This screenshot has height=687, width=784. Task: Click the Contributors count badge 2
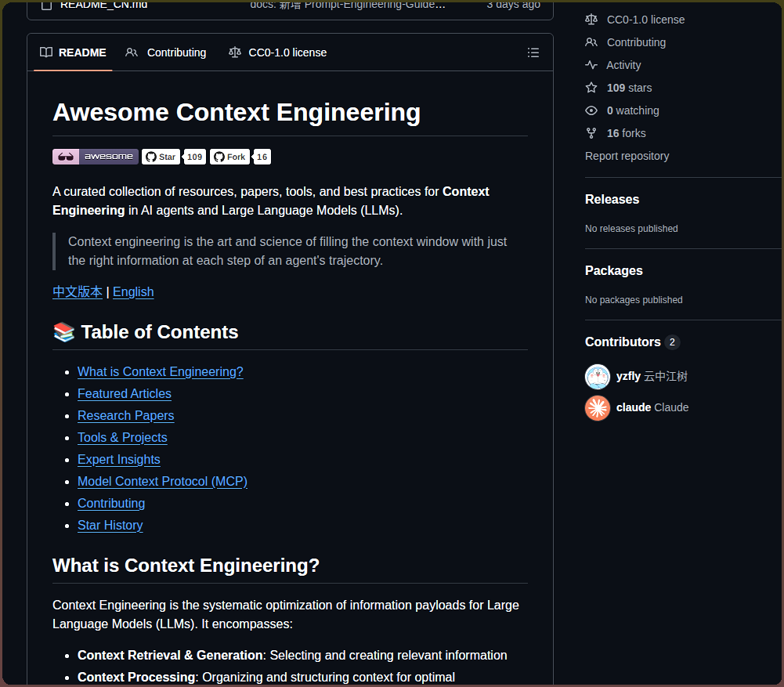tap(672, 342)
